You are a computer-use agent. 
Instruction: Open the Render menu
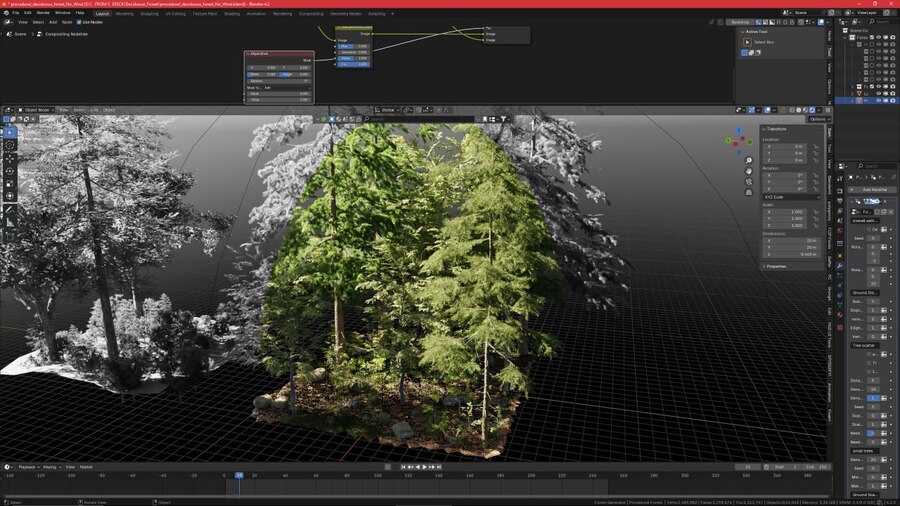[42, 13]
